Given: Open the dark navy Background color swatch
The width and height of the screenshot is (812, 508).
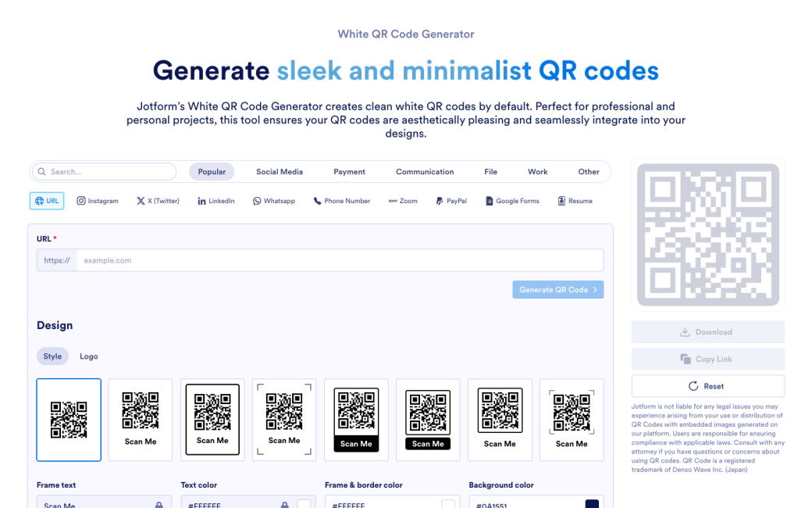Looking at the screenshot, I should coord(592,504).
